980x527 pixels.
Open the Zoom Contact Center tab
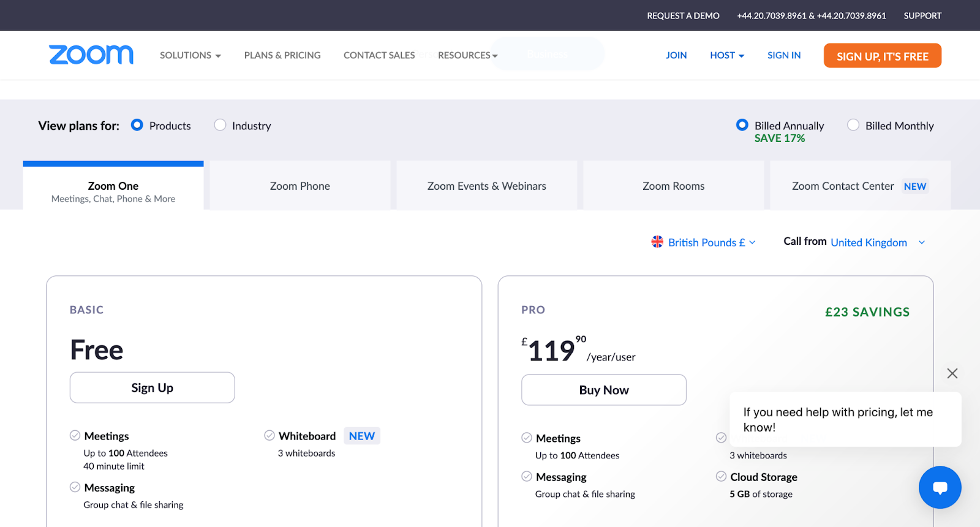861,186
